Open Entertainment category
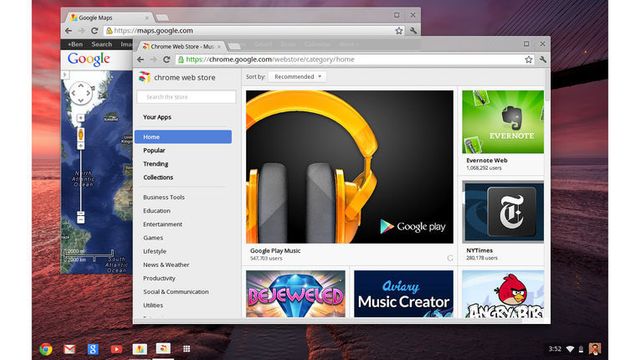 pos(162,224)
